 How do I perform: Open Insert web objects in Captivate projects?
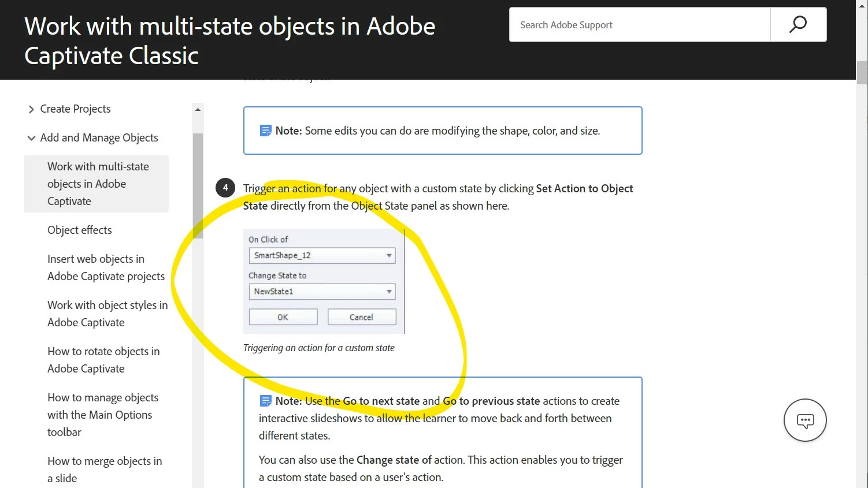click(106, 267)
